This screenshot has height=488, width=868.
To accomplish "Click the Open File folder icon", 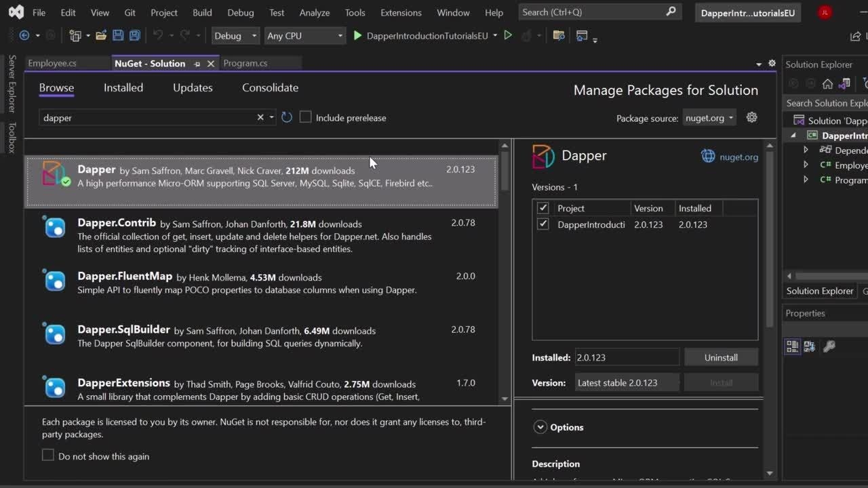I will pyautogui.click(x=100, y=36).
